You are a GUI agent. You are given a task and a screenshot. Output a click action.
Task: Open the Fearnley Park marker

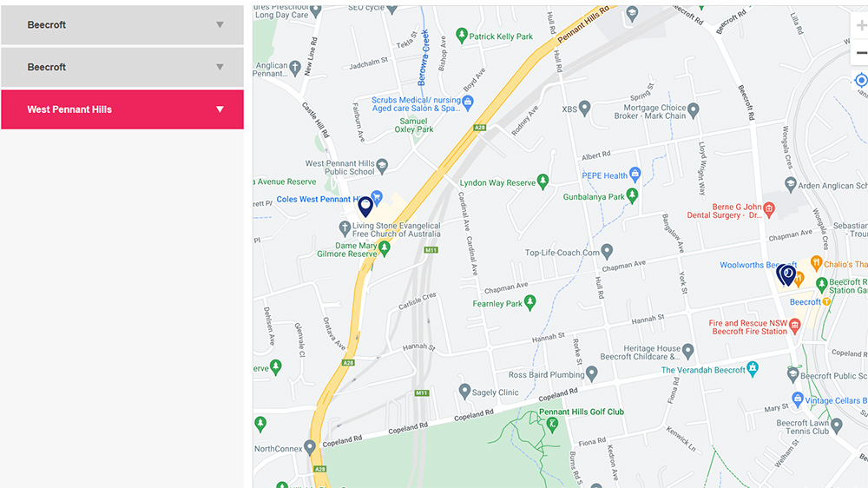(530, 302)
